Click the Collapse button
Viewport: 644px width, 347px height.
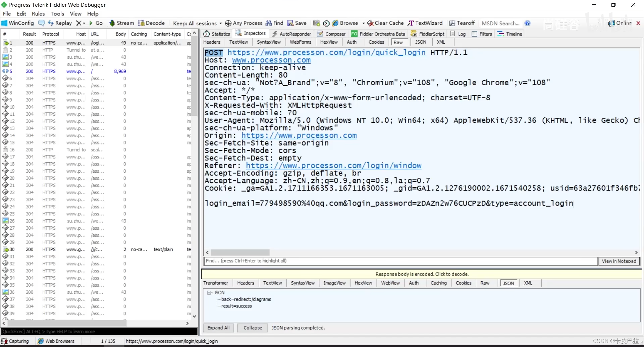click(253, 328)
